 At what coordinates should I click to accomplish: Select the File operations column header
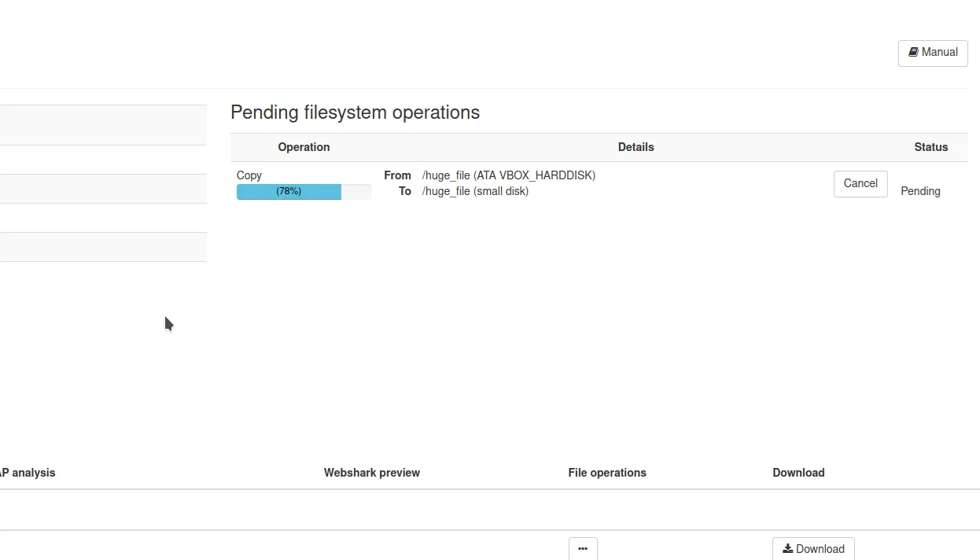(607, 473)
